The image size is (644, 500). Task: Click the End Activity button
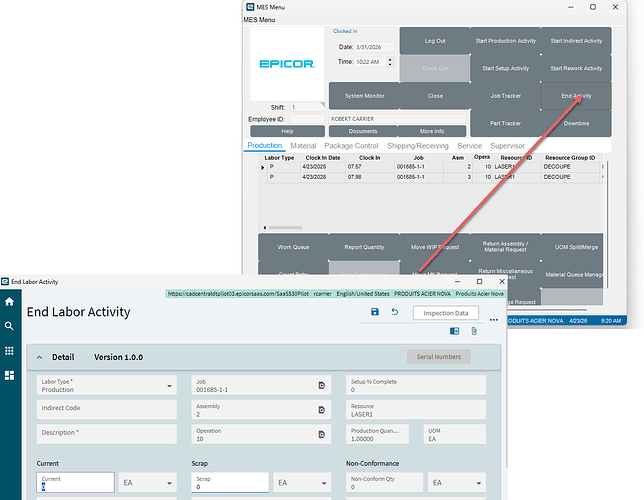pos(576,96)
